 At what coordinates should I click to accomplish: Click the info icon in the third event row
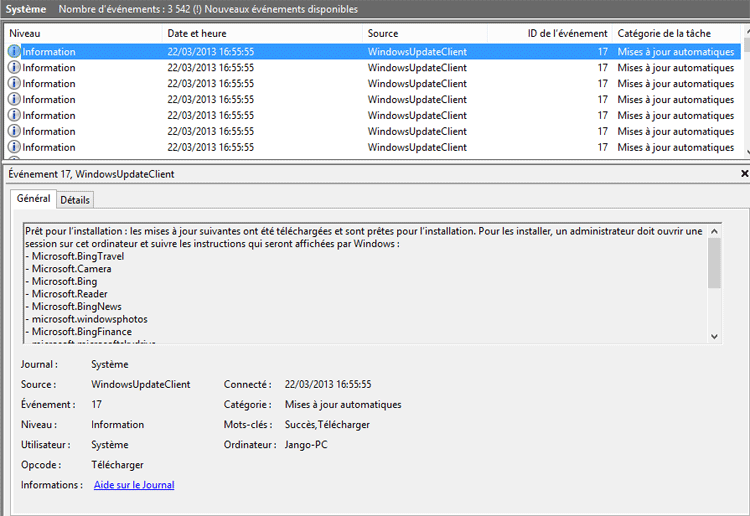tap(14, 84)
